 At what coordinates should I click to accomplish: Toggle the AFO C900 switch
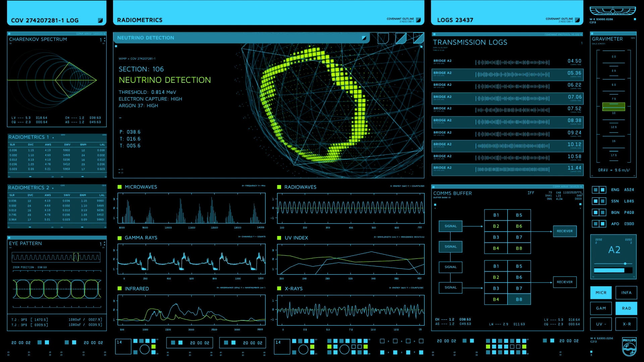point(599,224)
